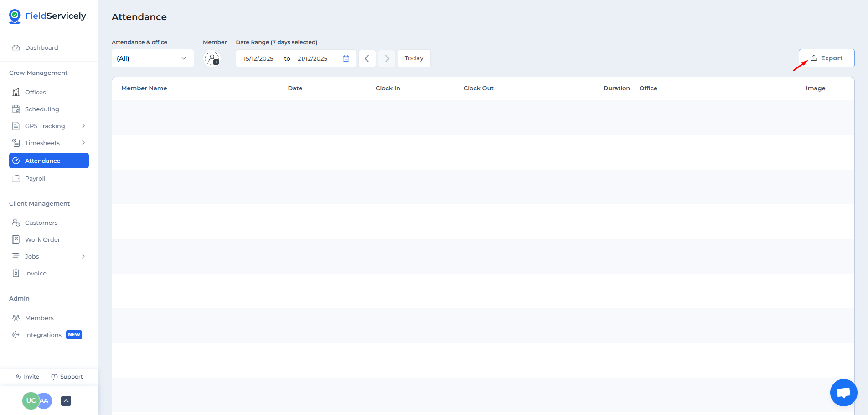Open the Support link
The width and height of the screenshot is (868, 415).
coord(67,377)
